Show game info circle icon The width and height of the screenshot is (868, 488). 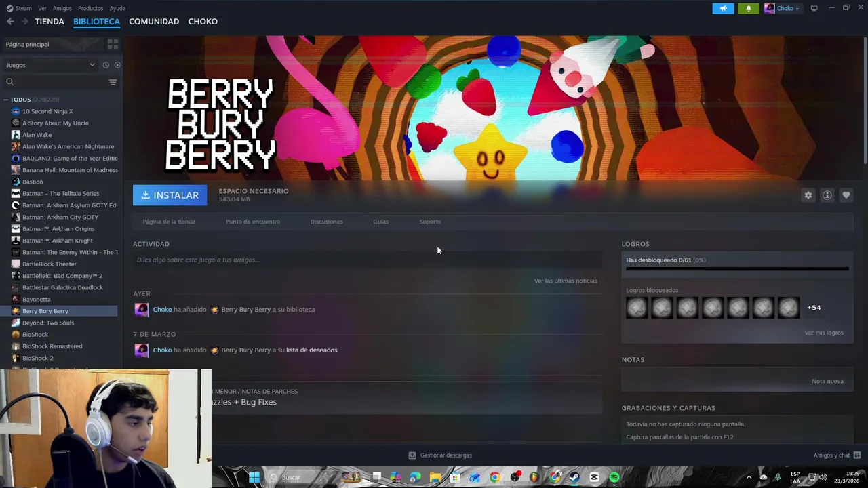(827, 195)
